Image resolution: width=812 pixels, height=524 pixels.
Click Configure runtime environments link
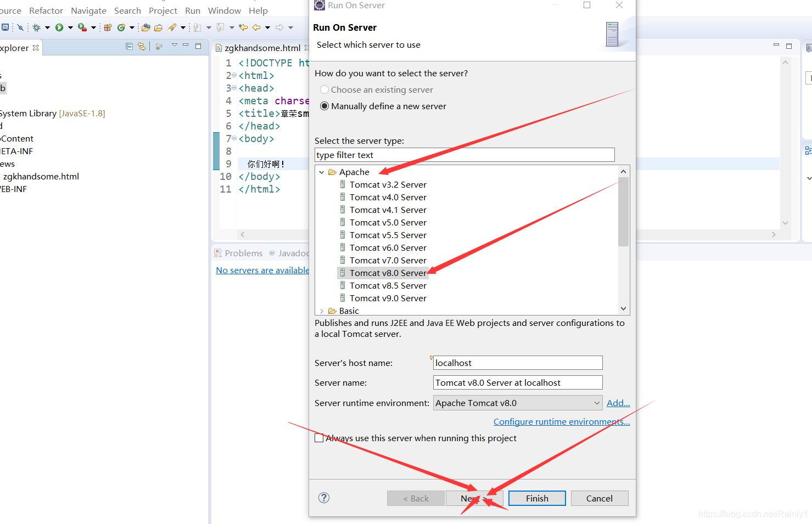(x=562, y=421)
